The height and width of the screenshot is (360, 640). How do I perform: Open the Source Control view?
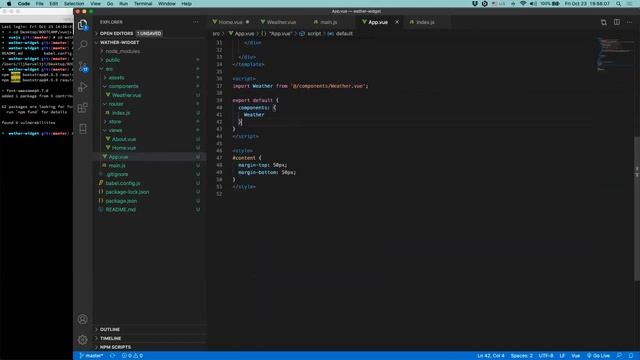click(x=83, y=66)
